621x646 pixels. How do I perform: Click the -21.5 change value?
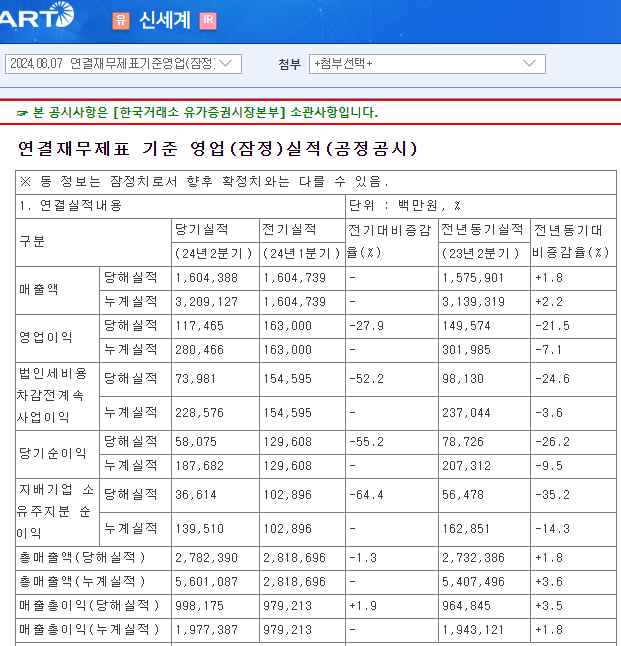click(552, 325)
